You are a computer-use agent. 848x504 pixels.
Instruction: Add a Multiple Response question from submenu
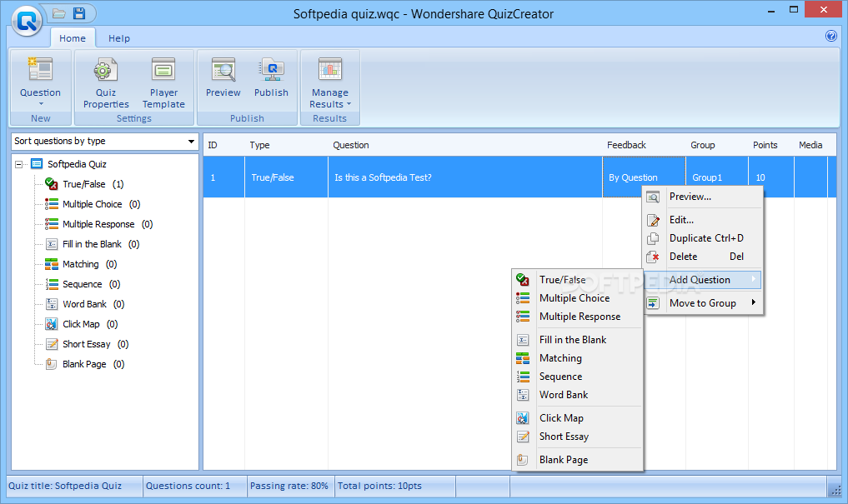[578, 317]
